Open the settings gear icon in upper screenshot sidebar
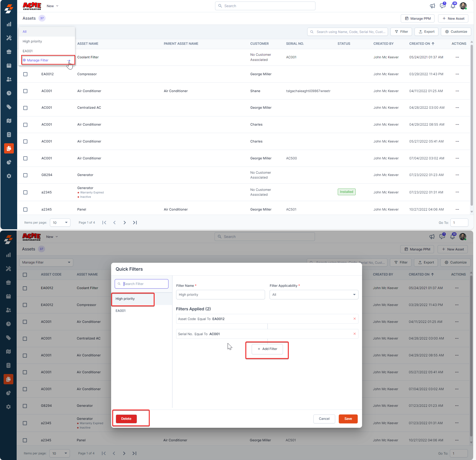476x460 pixels. [9, 176]
